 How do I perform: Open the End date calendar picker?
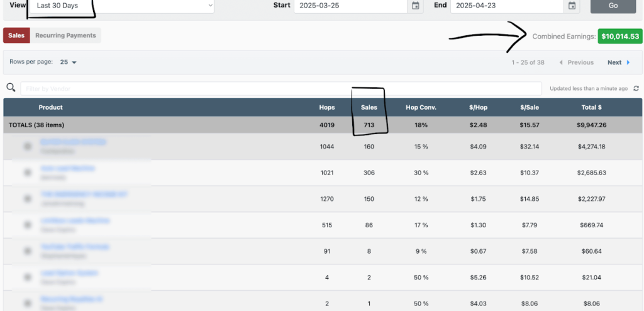572,6
